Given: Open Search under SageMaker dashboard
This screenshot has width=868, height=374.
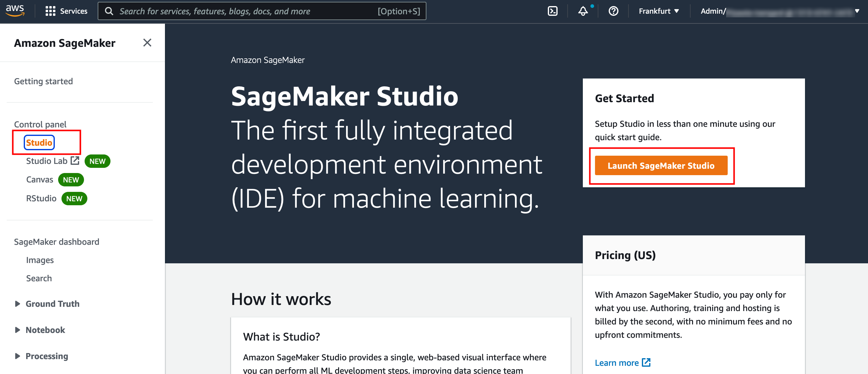Looking at the screenshot, I should click(39, 278).
